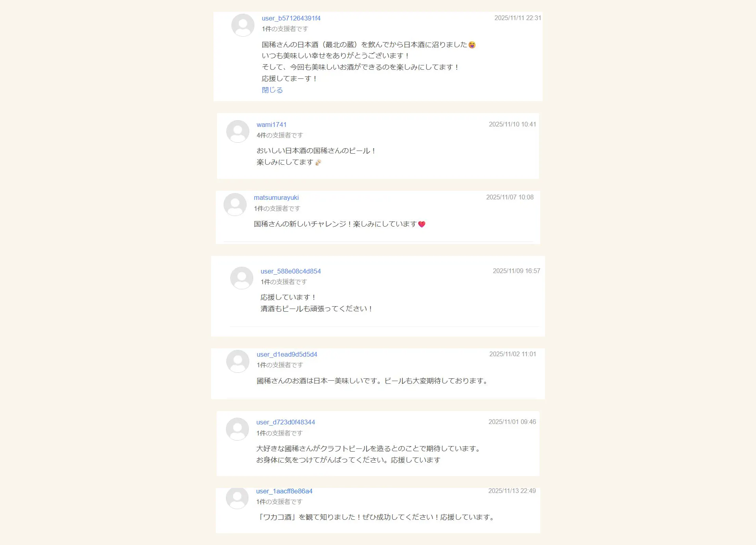Image resolution: width=756 pixels, height=545 pixels.
Task: Open wami1741 username link
Action: [271, 125]
